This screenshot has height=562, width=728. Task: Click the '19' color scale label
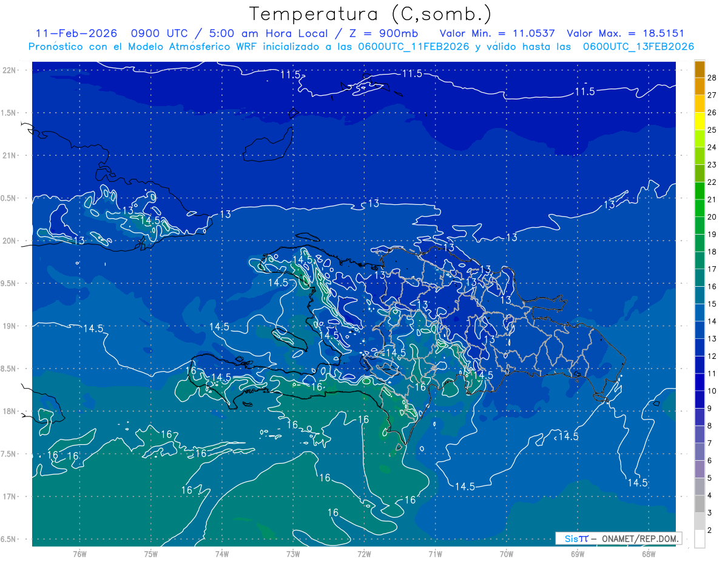[712, 235]
